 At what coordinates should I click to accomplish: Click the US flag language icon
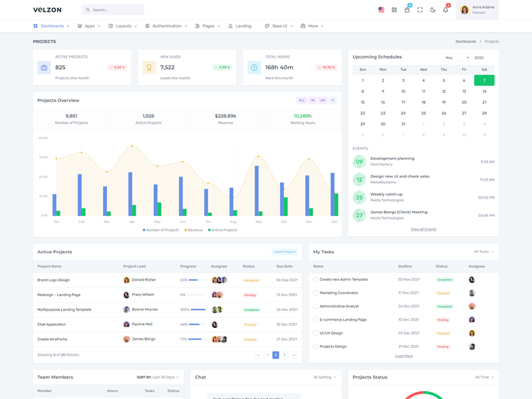coord(381,10)
